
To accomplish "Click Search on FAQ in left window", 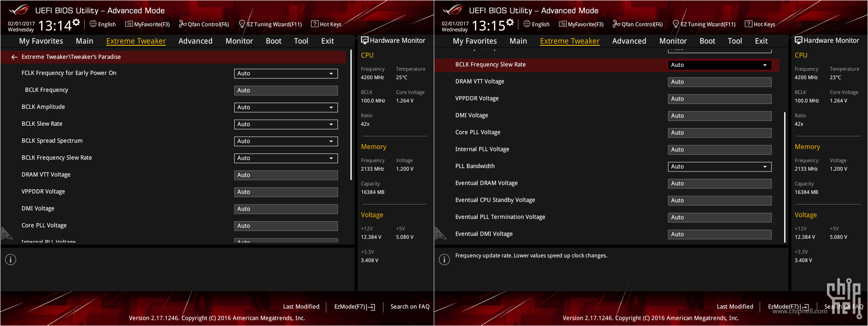I will pos(410,307).
